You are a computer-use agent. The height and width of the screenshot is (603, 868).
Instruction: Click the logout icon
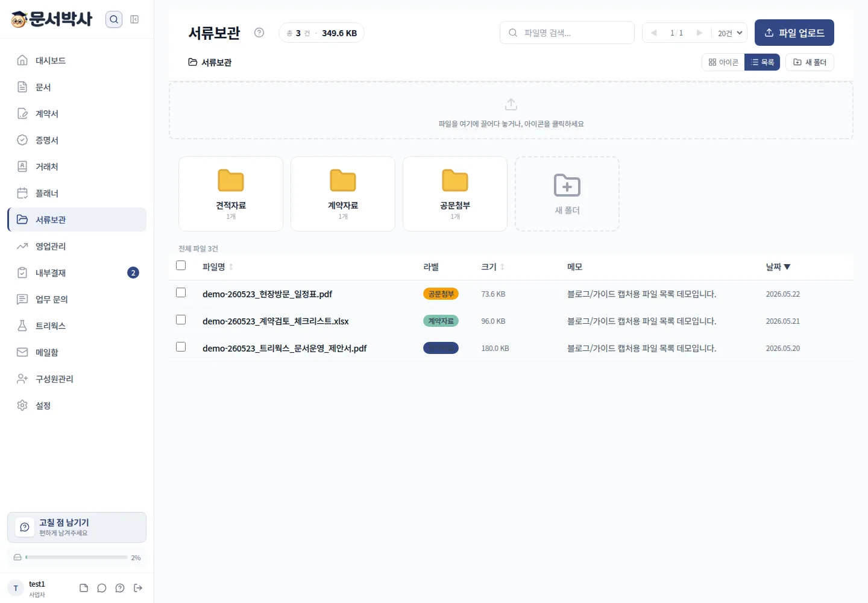coord(138,588)
